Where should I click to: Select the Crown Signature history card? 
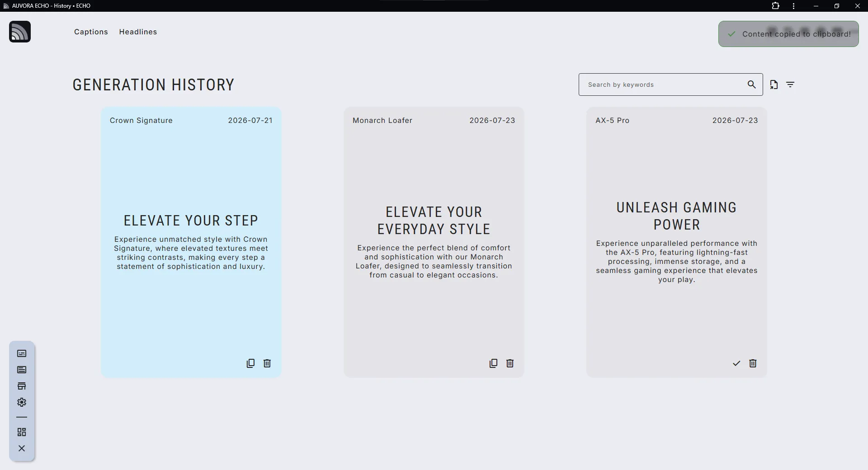[x=191, y=242]
